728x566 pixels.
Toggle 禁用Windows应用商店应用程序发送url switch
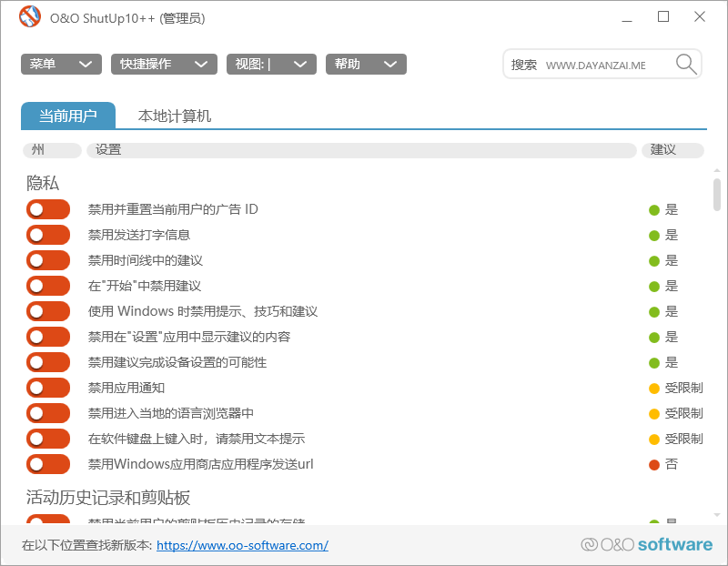click(x=48, y=464)
